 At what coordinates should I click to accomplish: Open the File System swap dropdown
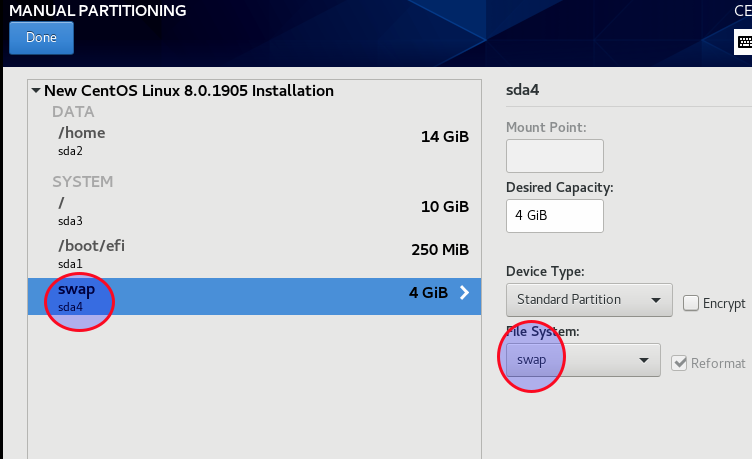[x=583, y=360]
